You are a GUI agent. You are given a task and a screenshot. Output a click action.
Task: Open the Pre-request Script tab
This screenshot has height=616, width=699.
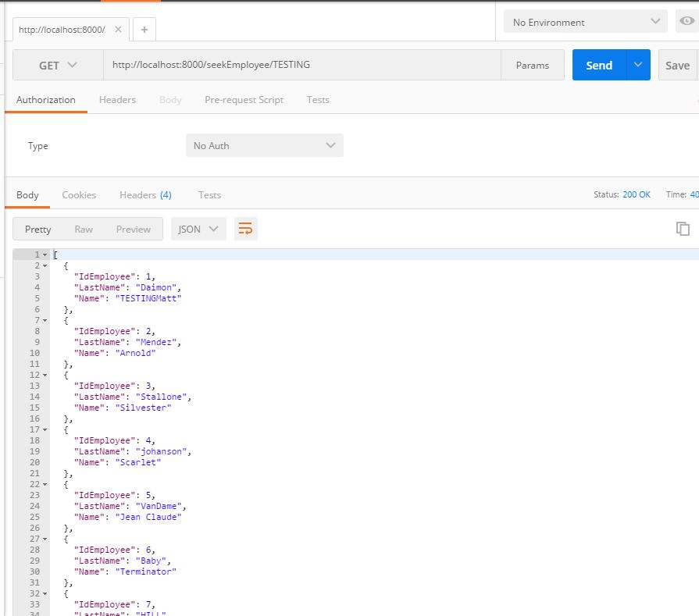coord(244,100)
